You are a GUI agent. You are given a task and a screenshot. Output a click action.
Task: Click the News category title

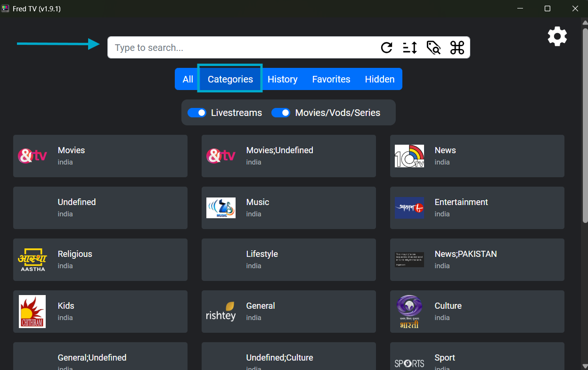445,150
